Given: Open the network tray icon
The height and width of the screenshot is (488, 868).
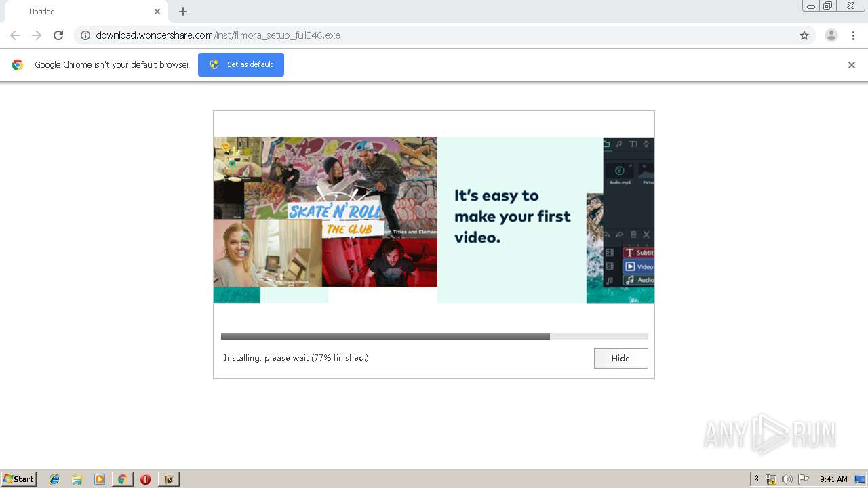Looking at the screenshot, I should pyautogui.click(x=771, y=479).
